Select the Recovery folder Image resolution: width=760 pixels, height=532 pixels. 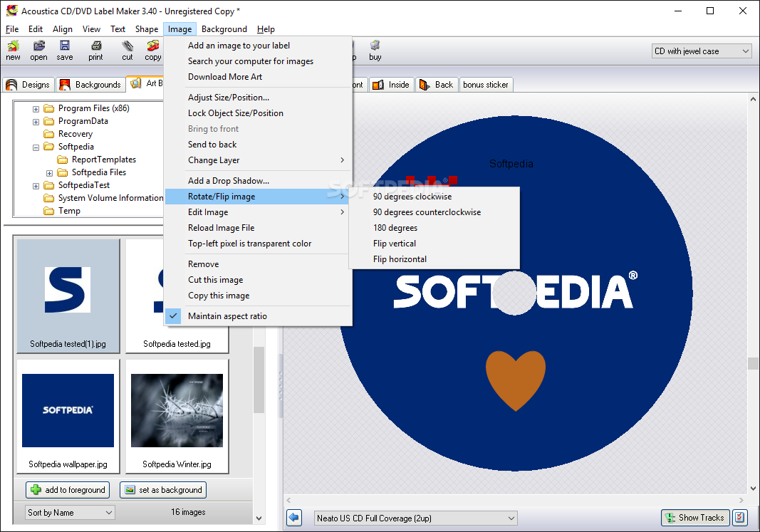click(75, 134)
